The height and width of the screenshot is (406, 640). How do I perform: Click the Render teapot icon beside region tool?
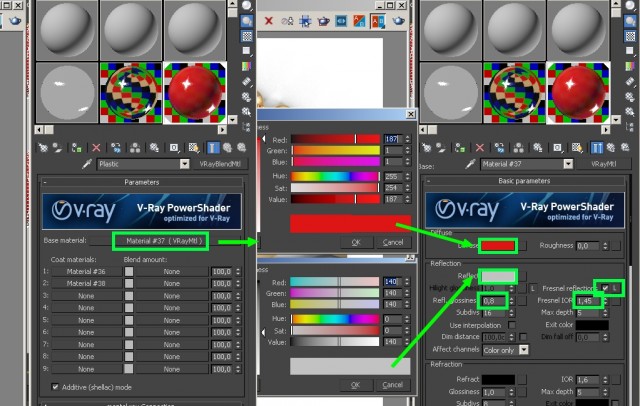tap(323, 20)
